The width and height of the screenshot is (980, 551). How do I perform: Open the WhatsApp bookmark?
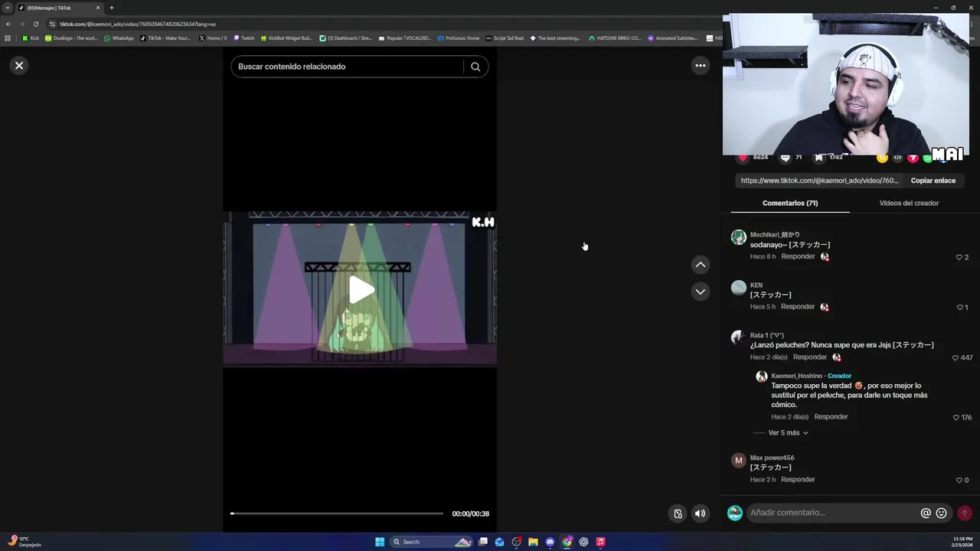(119, 38)
